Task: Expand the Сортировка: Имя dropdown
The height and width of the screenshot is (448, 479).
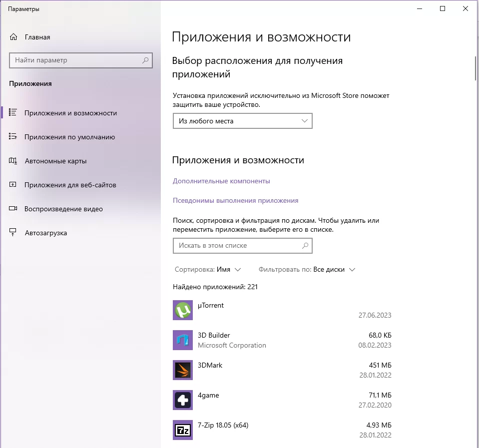Action: tap(208, 269)
